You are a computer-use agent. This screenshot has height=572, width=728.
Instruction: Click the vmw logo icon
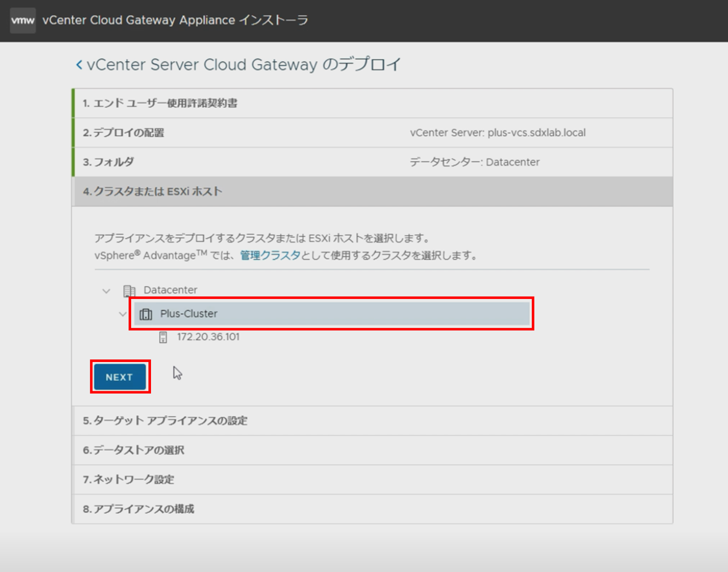tap(23, 20)
